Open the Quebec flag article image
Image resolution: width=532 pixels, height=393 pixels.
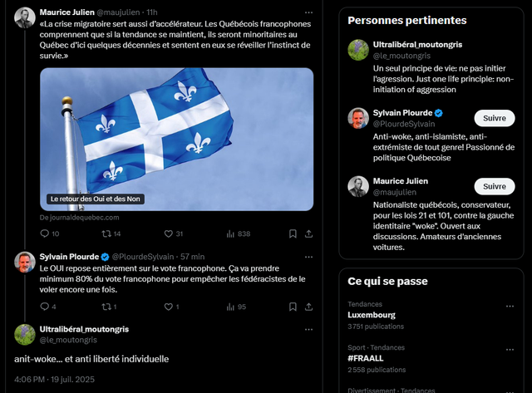pyautogui.click(x=176, y=138)
